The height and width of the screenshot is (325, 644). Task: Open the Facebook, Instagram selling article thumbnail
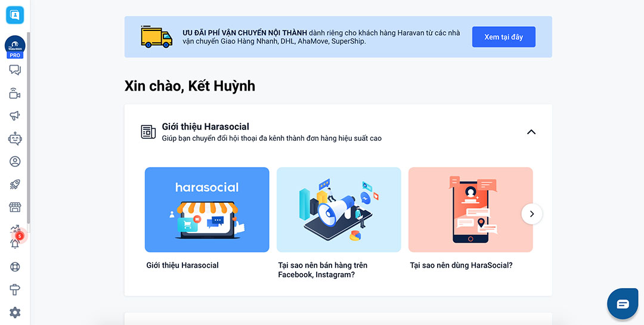339,210
